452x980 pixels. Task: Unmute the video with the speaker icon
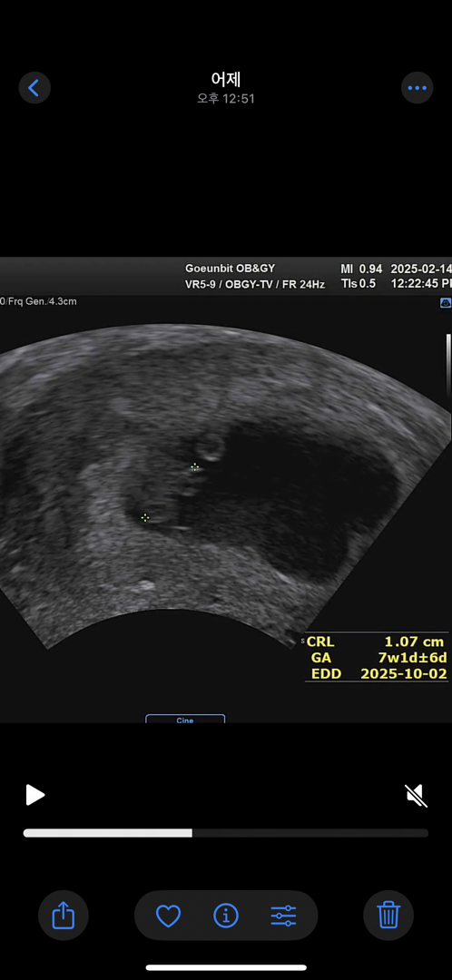tap(416, 796)
